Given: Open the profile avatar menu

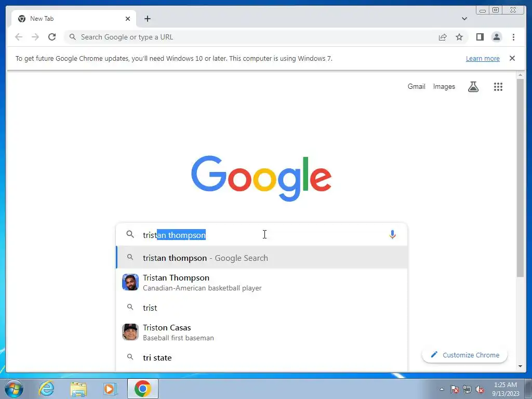Looking at the screenshot, I should pos(496,37).
